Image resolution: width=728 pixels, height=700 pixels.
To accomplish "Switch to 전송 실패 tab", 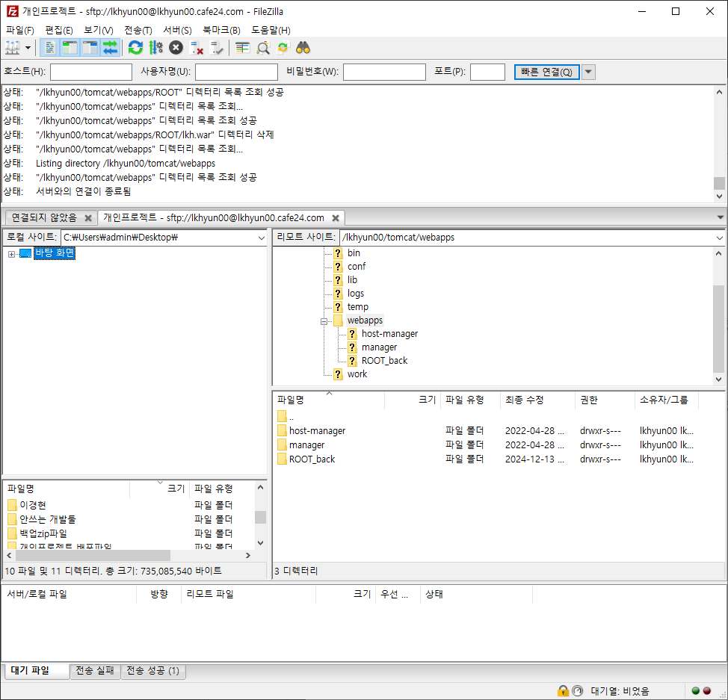I will [x=95, y=671].
